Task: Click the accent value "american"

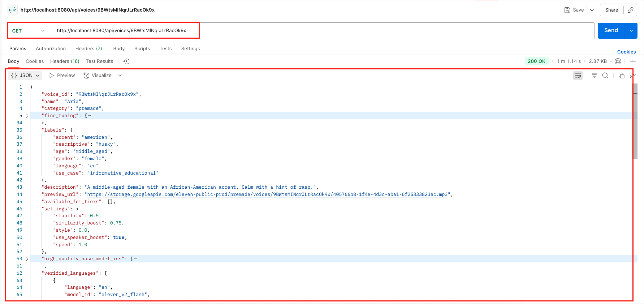Action: tap(96, 137)
